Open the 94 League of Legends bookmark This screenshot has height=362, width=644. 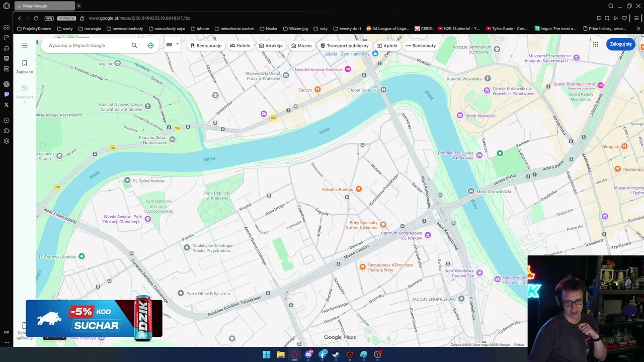[388, 29]
